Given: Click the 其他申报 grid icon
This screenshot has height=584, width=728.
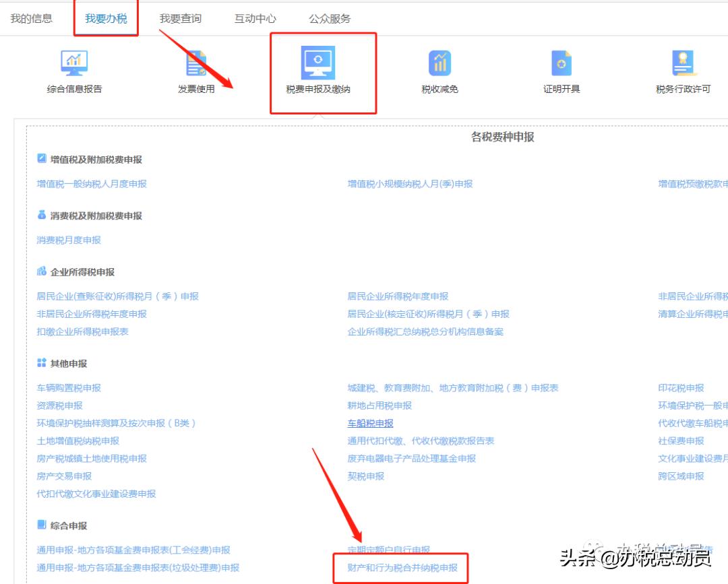Looking at the screenshot, I should pyautogui.click(x=42, y=363).
